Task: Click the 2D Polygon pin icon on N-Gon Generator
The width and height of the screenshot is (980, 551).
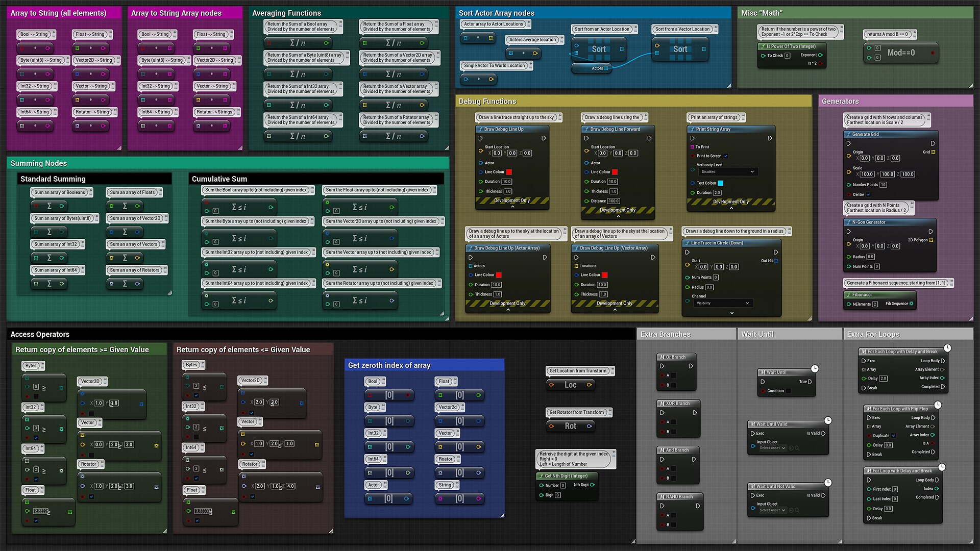Action: (x=931, y=240)
